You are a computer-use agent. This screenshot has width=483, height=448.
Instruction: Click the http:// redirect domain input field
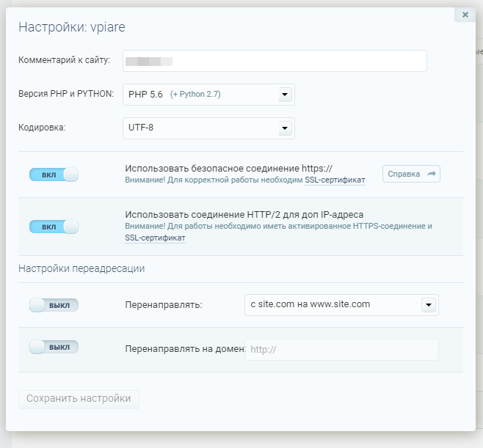(341, 350)
